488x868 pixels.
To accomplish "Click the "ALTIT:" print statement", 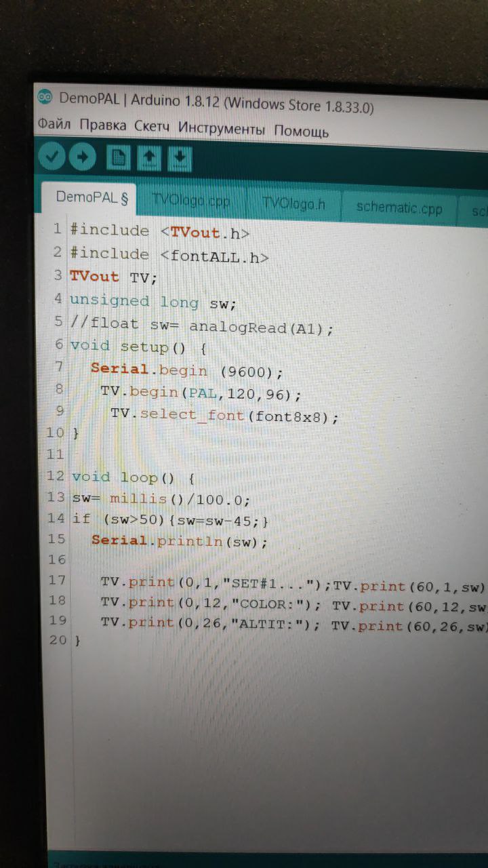I will (211, 623).
